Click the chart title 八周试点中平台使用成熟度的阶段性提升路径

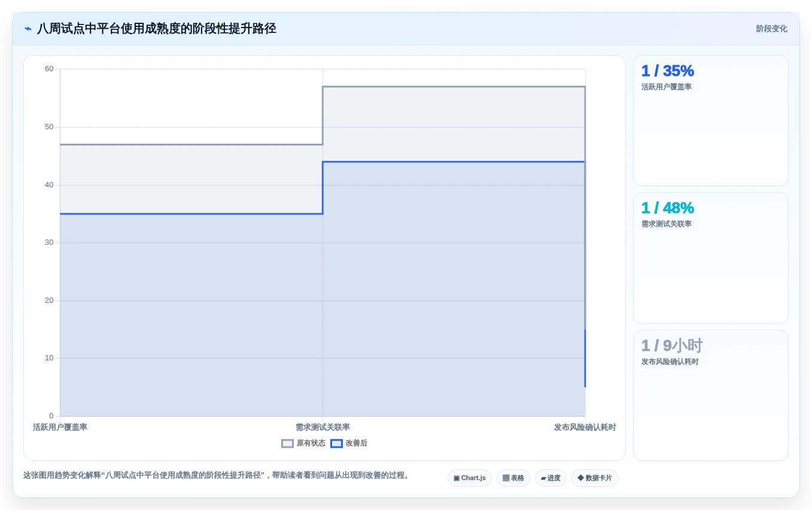(x=157, y=29)
